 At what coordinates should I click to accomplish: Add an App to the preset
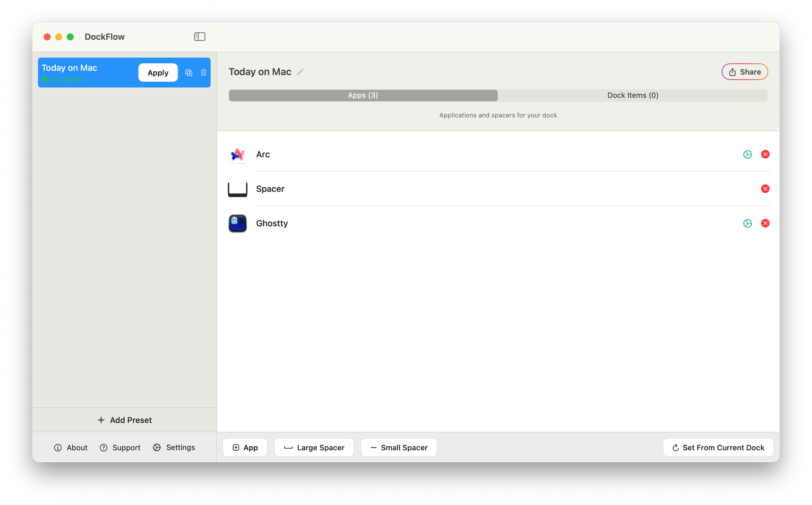[245, 447]
